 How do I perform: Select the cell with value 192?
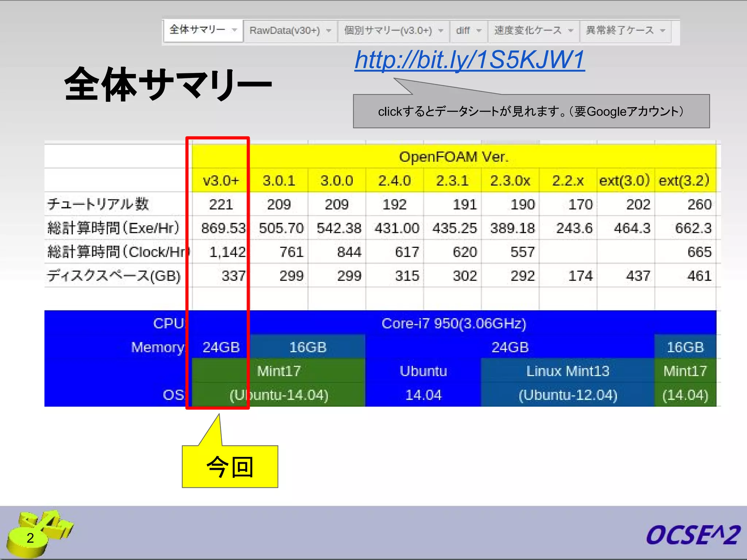395,204
